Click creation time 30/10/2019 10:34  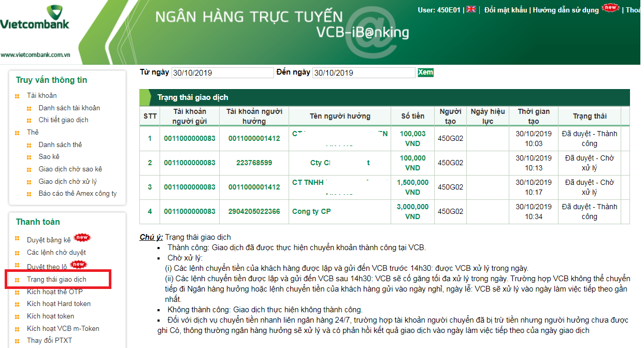click(534, 212)
